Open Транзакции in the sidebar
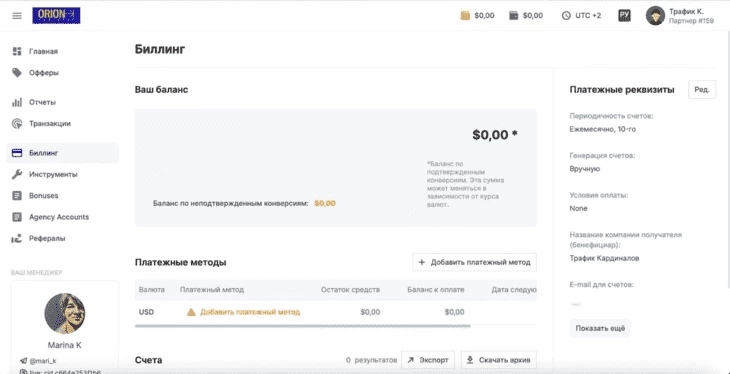Viewport: 730px width, 374px height. (x=50, y=123)
